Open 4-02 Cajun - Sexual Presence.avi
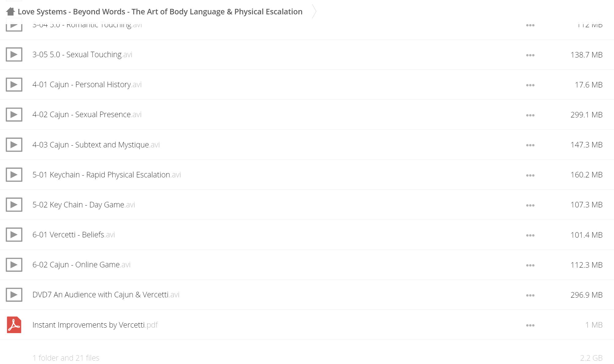 click(87, 114)
